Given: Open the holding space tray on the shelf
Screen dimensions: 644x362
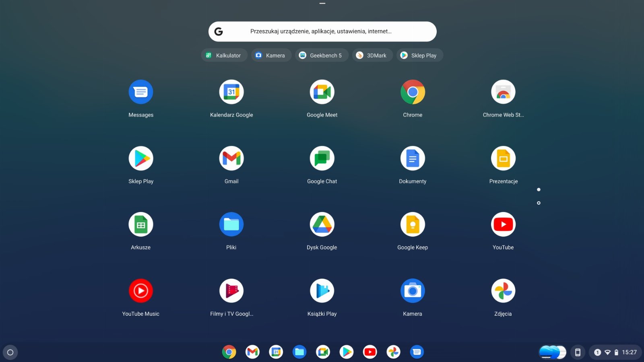Looking at the screenshot, I should (x=553, y=352).
